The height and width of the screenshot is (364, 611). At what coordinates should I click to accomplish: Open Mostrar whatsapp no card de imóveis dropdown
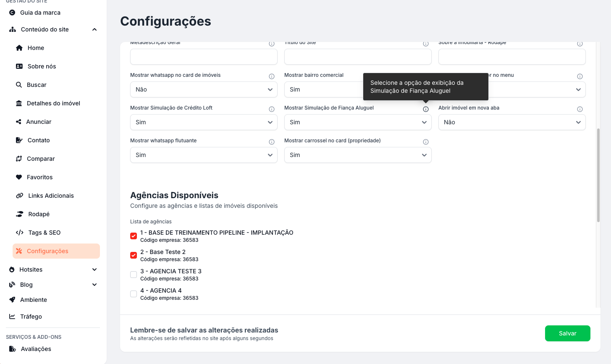coord(204,89)
